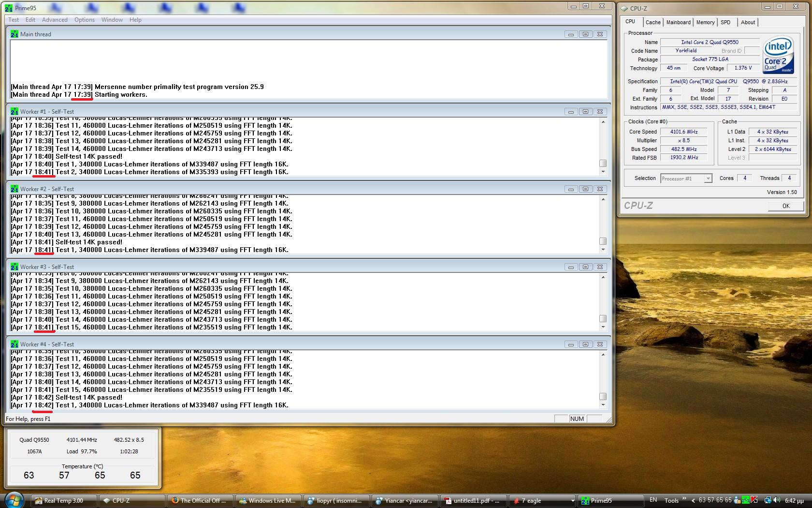Click the Worker #2 scrollbar thumb
The height and width of the screenshot is (508, 812).
(x=603, y=241)
